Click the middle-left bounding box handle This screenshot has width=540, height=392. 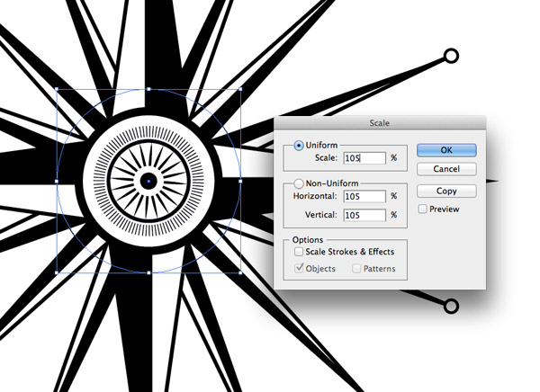(57, 182)
